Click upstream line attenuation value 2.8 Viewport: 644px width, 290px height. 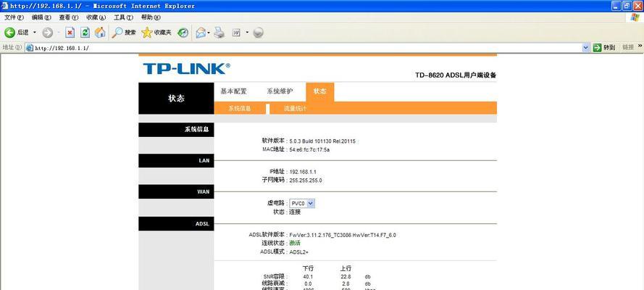[x=346, y=284]
